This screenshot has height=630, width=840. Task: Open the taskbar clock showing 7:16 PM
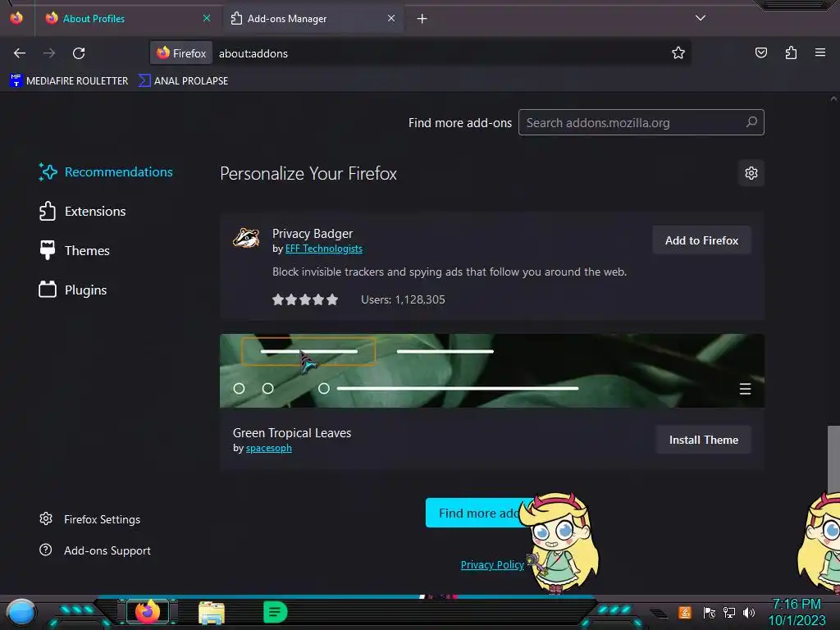(x=797, y=612)
